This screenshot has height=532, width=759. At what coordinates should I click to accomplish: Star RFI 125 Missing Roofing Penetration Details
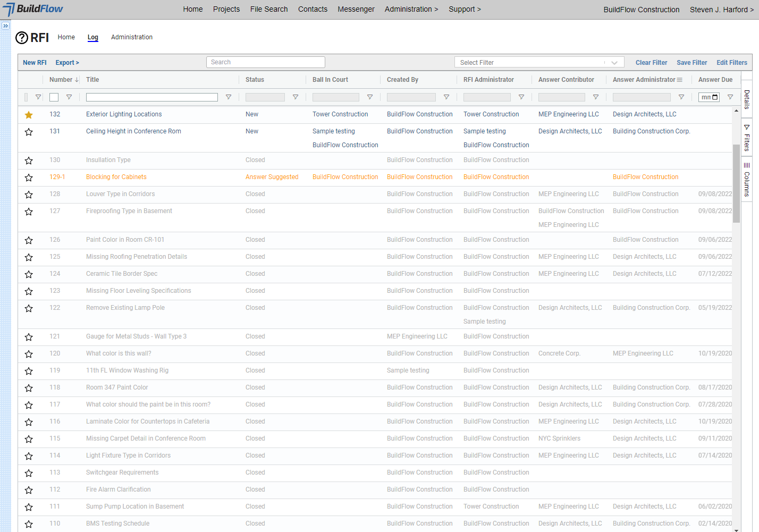[x=29, y=257]
